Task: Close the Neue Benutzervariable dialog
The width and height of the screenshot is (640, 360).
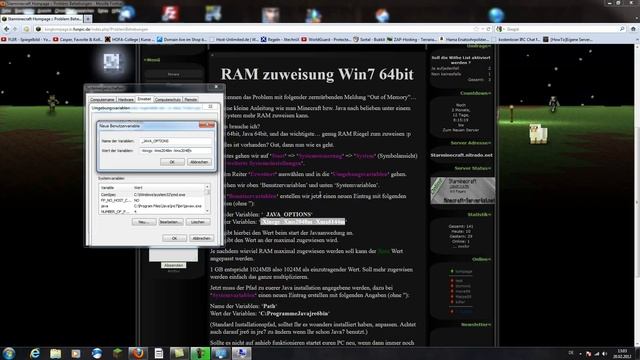Action: pyautogui.click(x=207, y=125)
